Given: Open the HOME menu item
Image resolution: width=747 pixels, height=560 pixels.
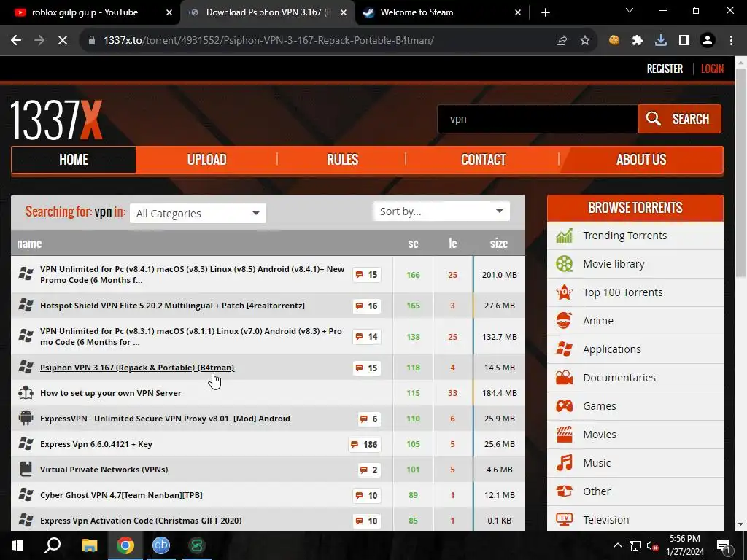Looking at the screenshot, I should click(74, 160).
